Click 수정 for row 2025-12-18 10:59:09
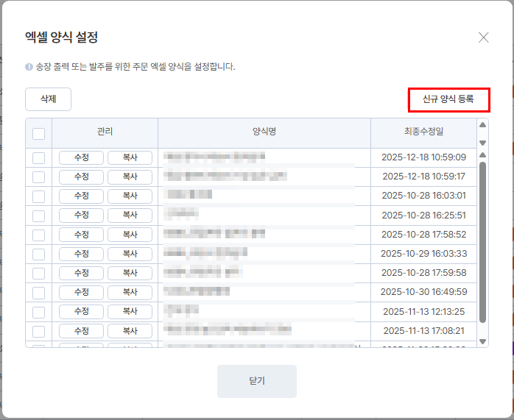 pyautogui.click(x=81, y=157)
